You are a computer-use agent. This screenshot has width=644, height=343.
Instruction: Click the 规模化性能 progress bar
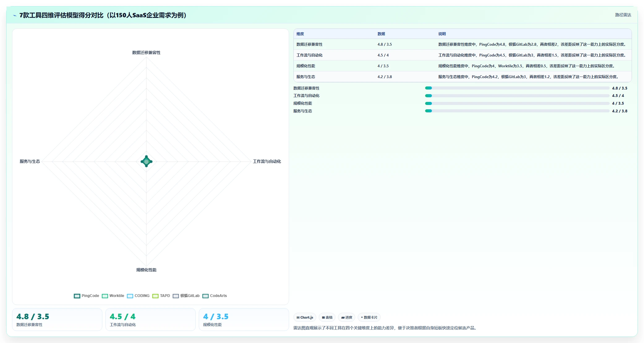(517, 103)
